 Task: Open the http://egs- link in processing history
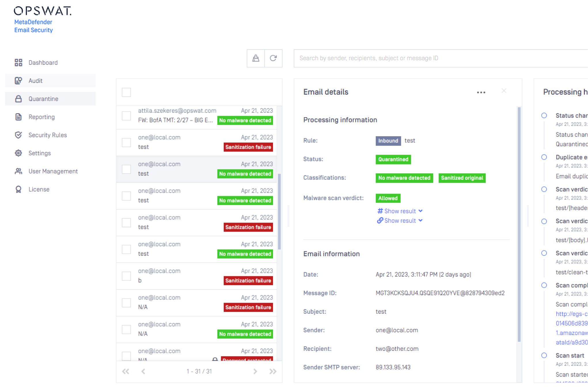point(571,314)
